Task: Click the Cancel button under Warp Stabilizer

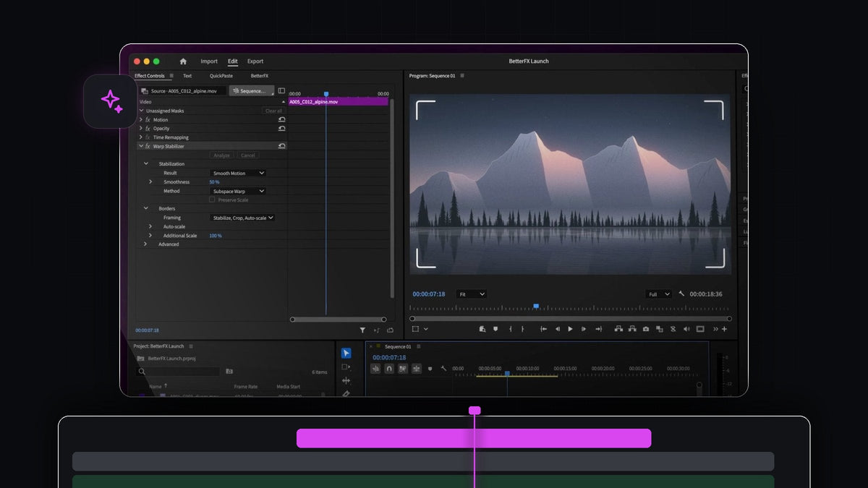Action: (248, 155)
